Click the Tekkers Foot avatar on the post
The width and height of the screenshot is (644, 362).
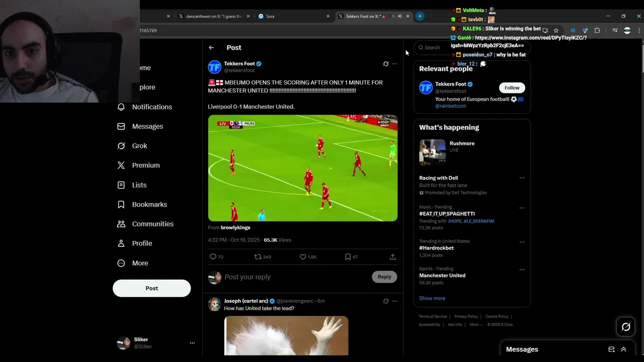[215, 67]
